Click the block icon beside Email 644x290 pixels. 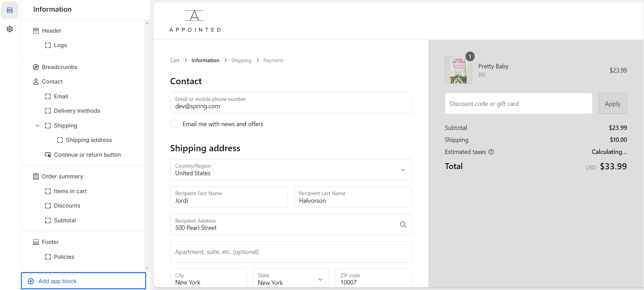tap(48, 97)
